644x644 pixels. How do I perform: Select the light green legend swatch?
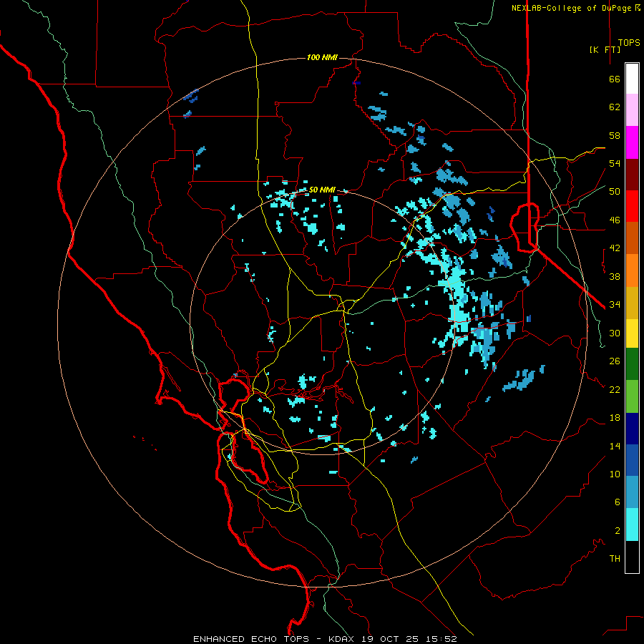[x=632, y=396]
